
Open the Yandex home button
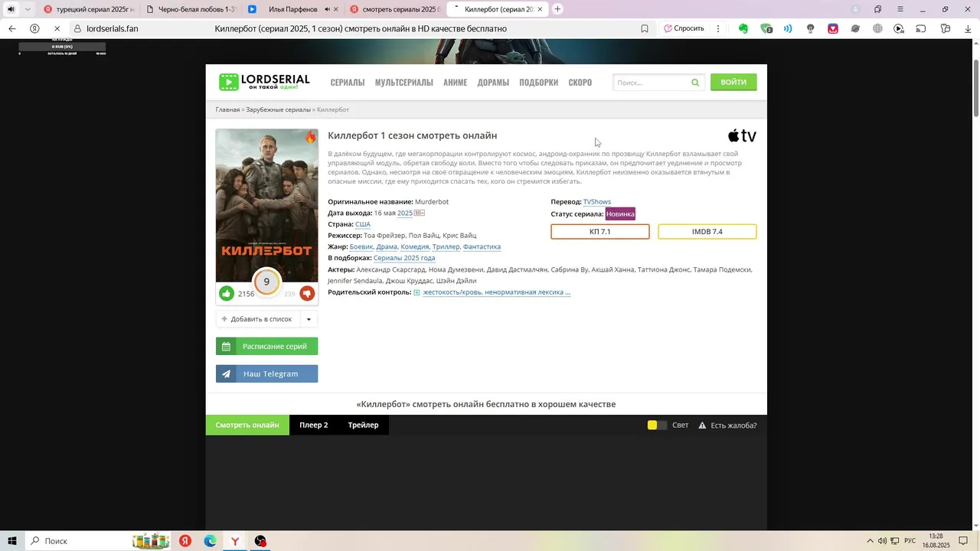click(x=34, y=28)
